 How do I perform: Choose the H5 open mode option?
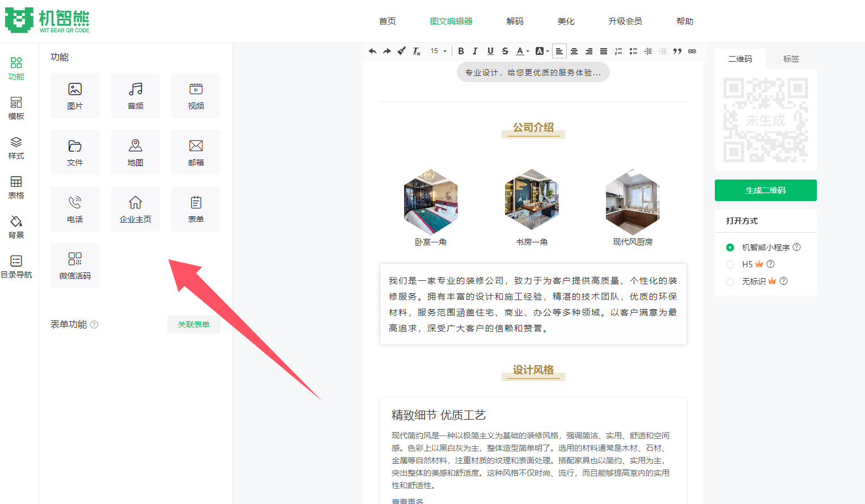tap(730, 264)
